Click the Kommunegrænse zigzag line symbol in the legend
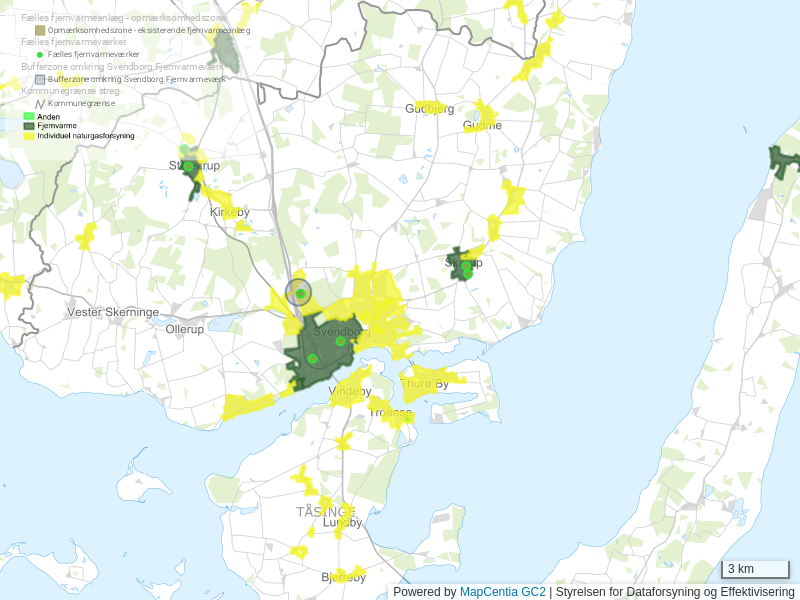This screenshot has height=600, width=800. coord(40,103)
